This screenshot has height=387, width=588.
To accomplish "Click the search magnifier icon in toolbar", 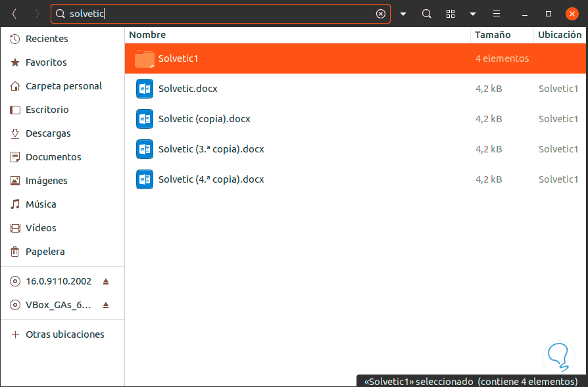I will pos(426,13).
